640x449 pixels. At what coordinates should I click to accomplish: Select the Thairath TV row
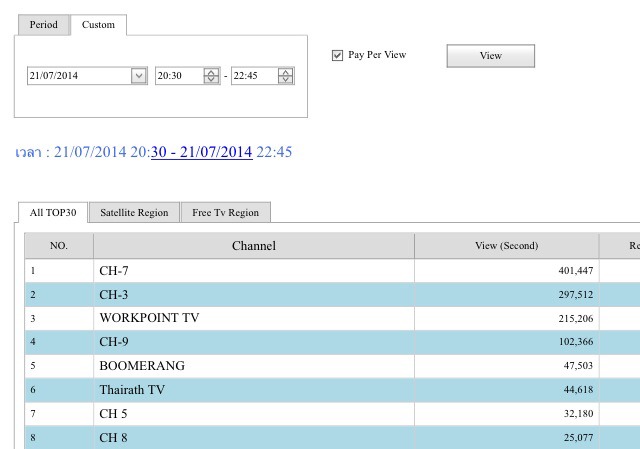tap(332, 390)
